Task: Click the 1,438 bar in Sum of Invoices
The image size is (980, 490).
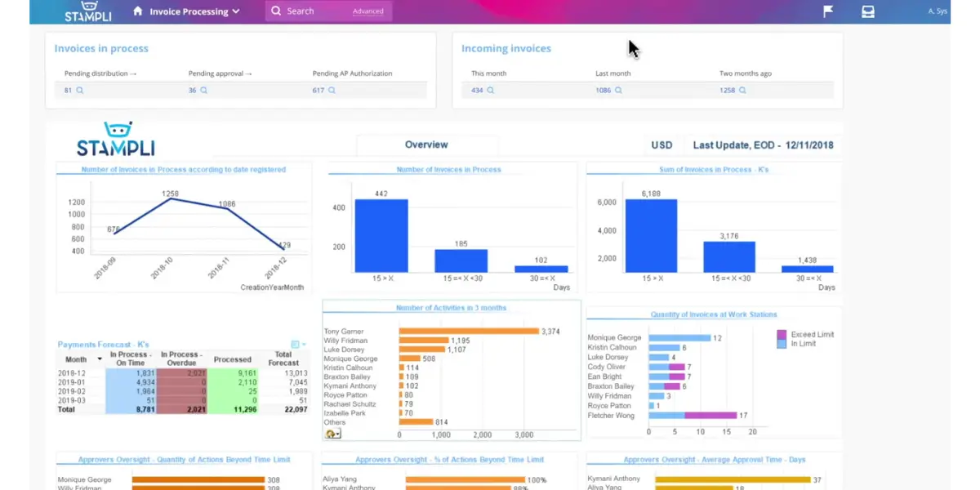Action: [808, 269]
